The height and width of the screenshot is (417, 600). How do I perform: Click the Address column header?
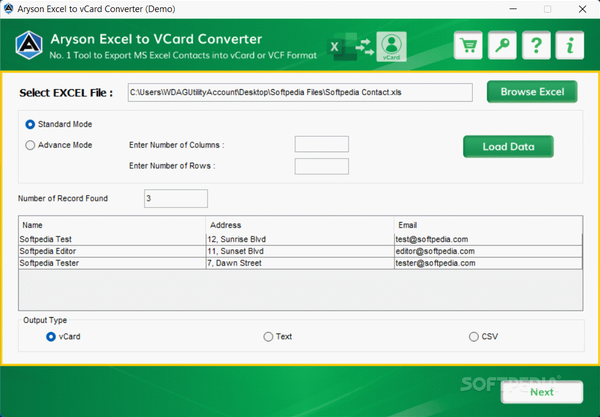300,225
